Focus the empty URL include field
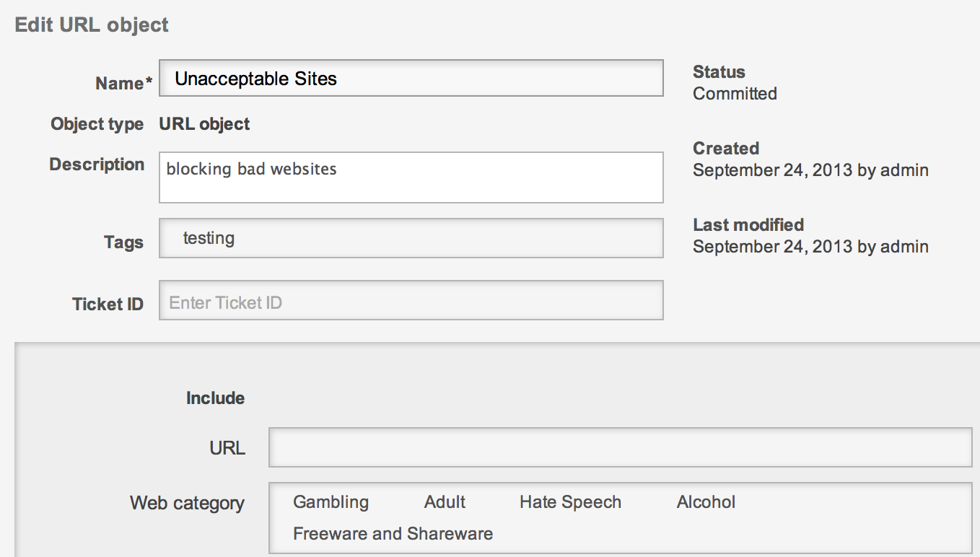This screenshot has width=980, height=557. coord(620,447)
